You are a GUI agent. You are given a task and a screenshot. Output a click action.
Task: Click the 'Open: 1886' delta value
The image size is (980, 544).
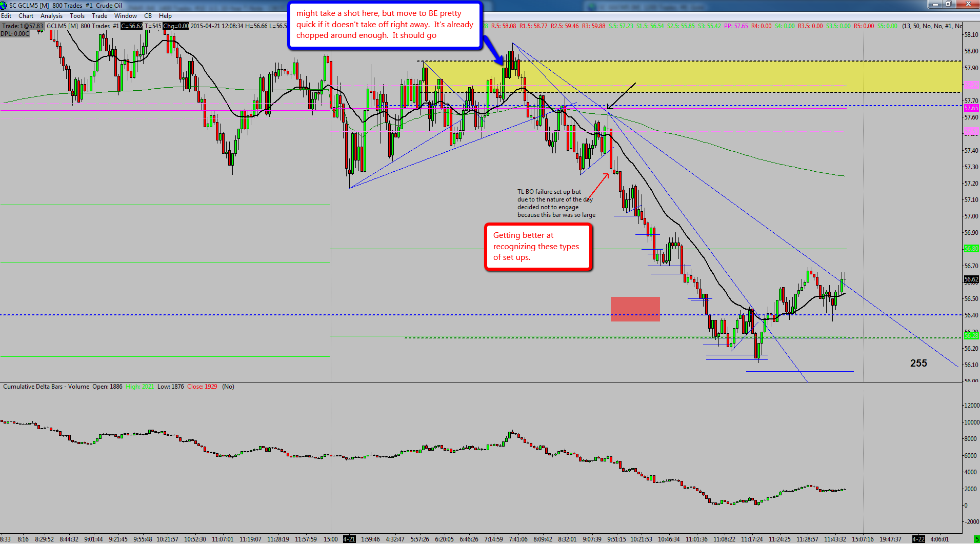click(107, 387)
